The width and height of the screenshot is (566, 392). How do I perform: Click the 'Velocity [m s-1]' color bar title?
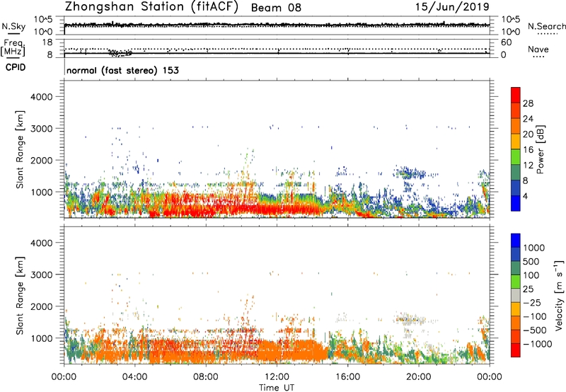coord(559,295)
